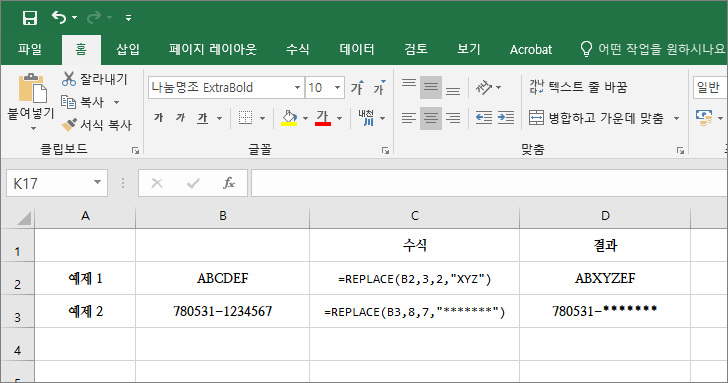Open font name box 나눔명조 ExtraBold
This screenshot has width=728, height=383.
pyautogui.click(x=227, y=87)
